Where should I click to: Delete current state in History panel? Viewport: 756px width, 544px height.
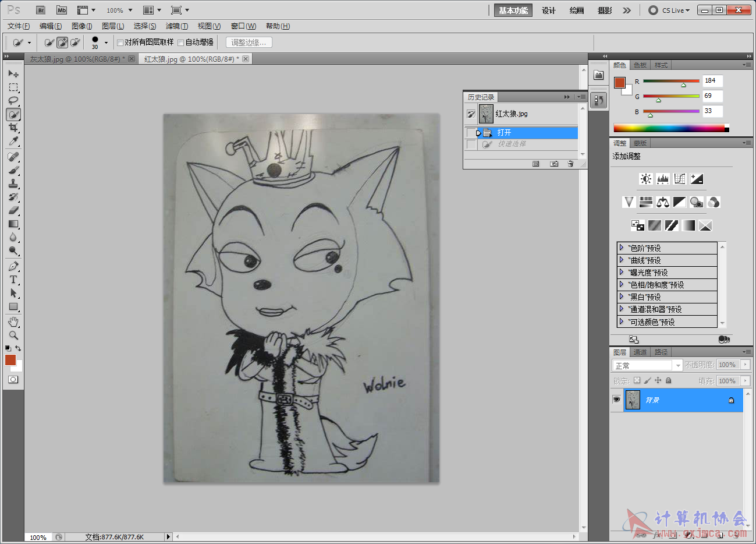coord(570,164)
